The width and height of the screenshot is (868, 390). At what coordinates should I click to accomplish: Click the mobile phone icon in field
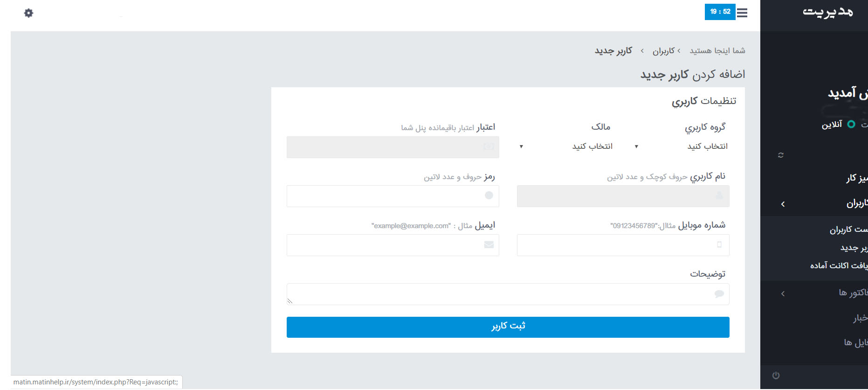pyautogui.click(x=719, y=245)
